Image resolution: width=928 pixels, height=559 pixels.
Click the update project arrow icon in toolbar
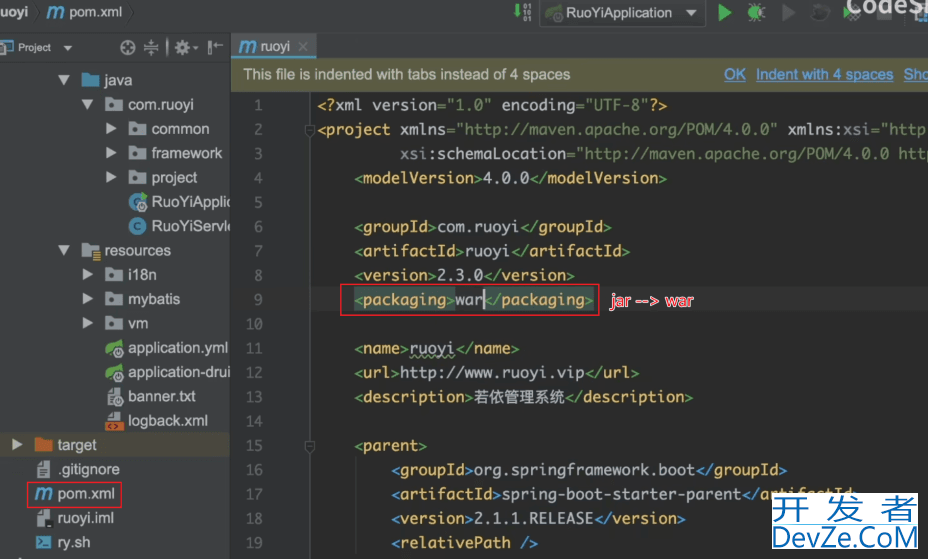tap(523, 12)
